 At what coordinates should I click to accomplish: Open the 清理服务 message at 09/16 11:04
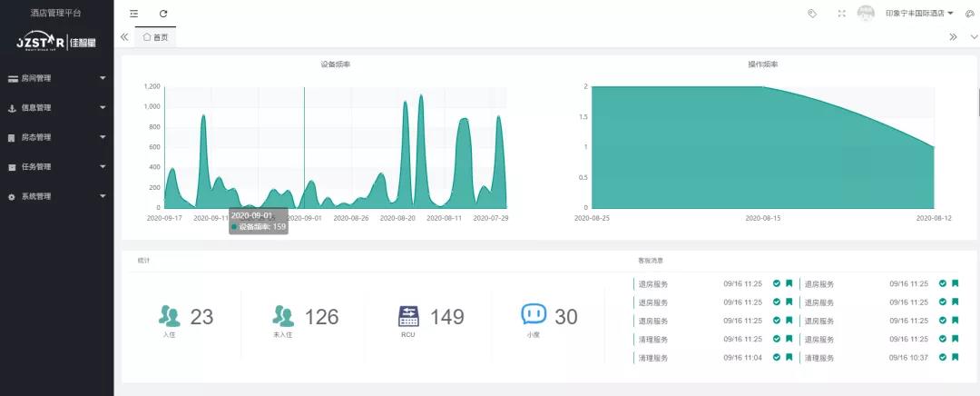click(653, 358)
